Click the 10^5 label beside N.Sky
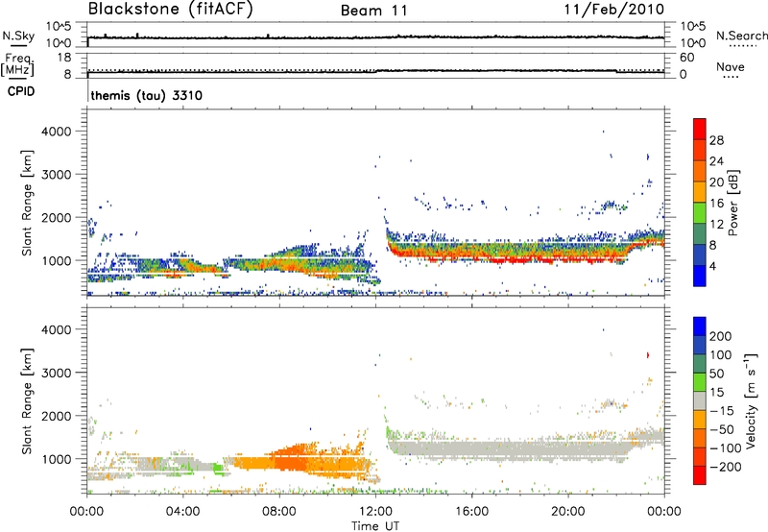The image size is (768, 532). [x=59, y=27]
